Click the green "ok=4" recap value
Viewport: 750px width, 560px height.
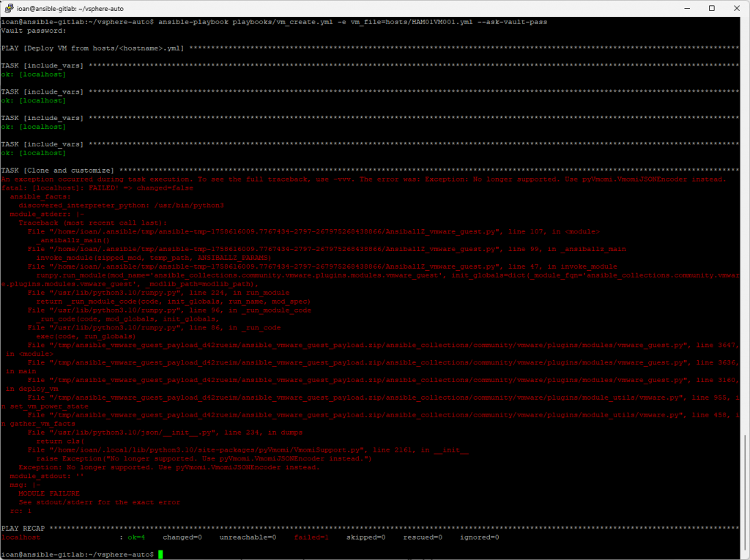pyautogui.click(x=136, y=537)
